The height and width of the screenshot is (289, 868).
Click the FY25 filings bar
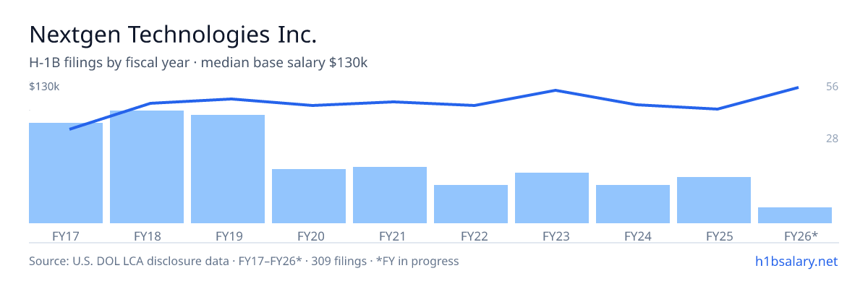[x=714, y=200]
